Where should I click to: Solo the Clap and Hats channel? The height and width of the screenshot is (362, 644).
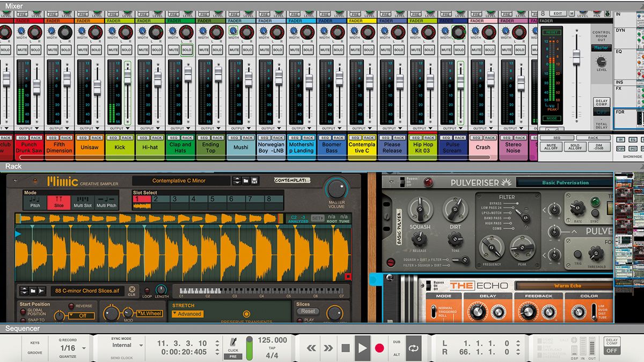tap(187, 50)
